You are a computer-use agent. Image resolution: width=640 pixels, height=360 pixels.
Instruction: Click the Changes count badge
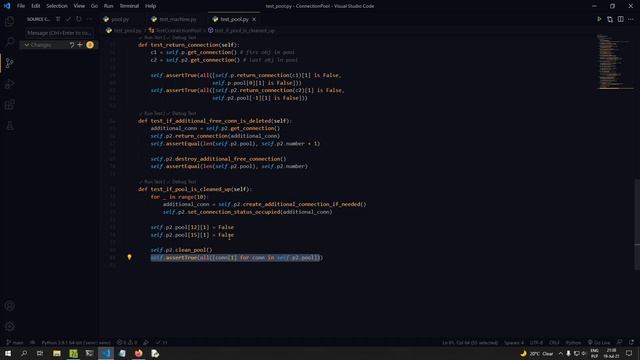point(90,45)
